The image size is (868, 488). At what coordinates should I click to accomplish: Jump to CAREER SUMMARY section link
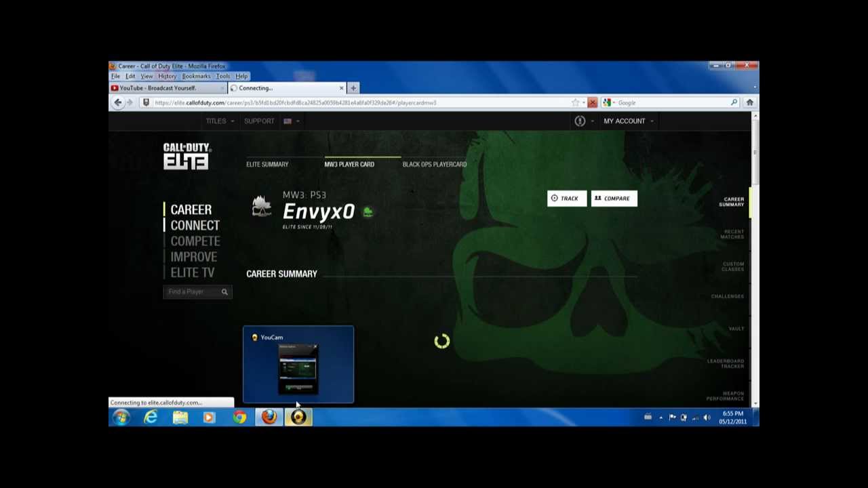(x=731, y=202)
